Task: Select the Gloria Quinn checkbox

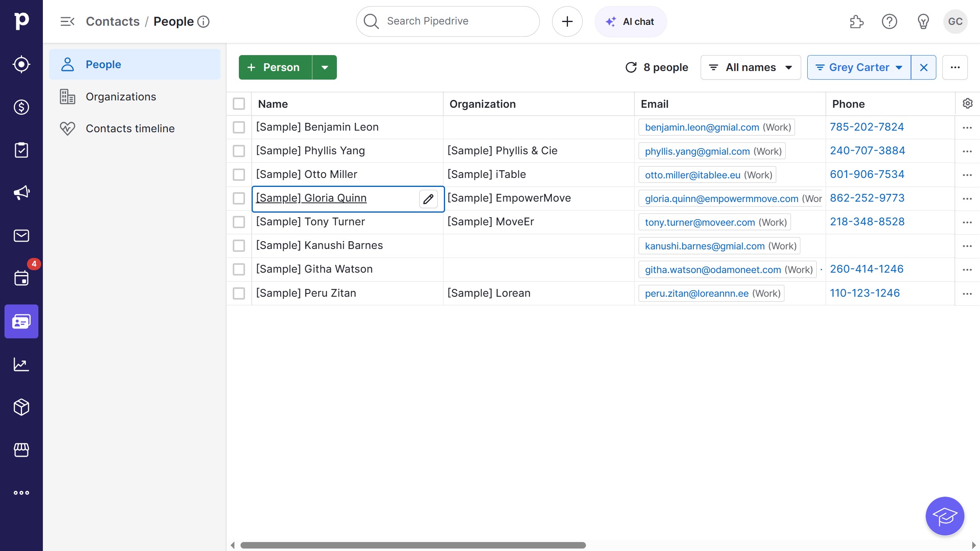Action: tap(239, 198)
